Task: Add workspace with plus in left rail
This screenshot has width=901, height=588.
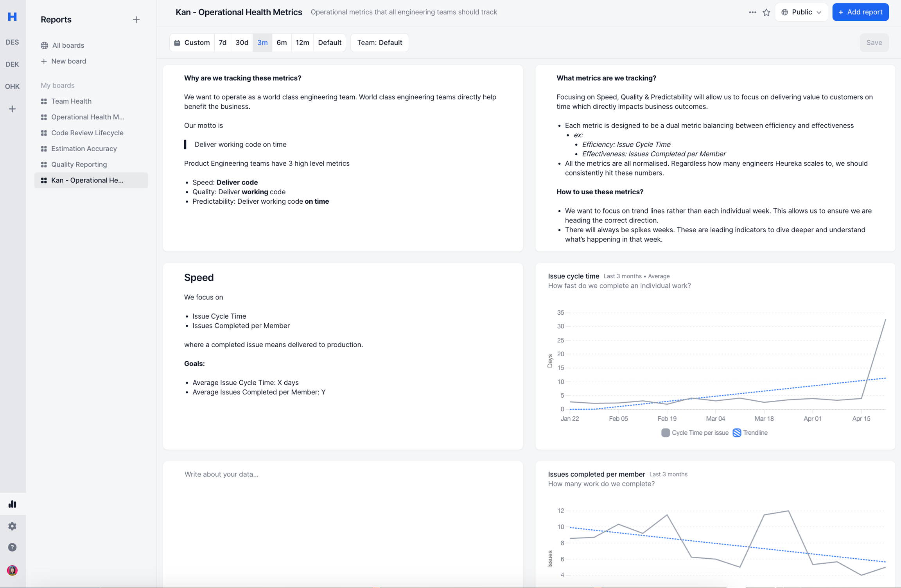Action: click(13, 109)
